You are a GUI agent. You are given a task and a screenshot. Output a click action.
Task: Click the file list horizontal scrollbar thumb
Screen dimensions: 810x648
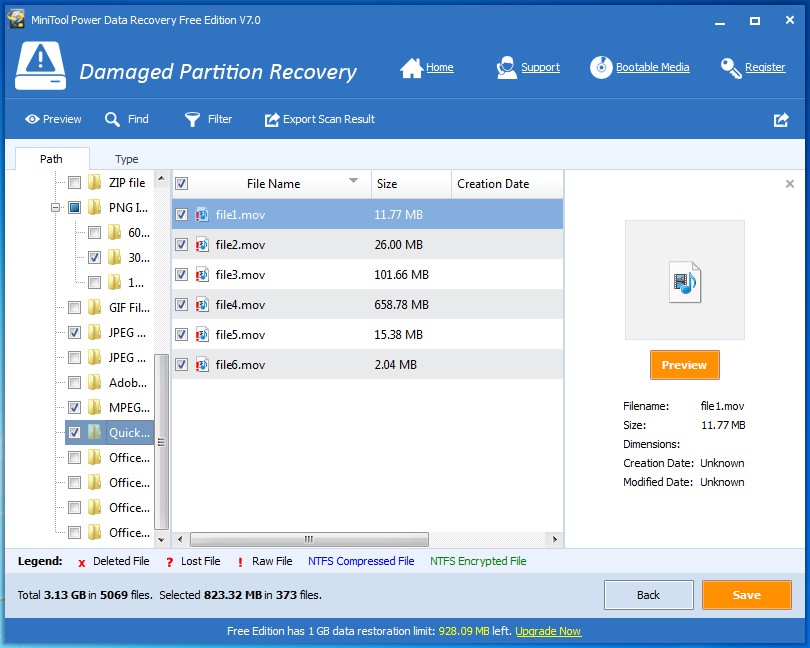309,539
